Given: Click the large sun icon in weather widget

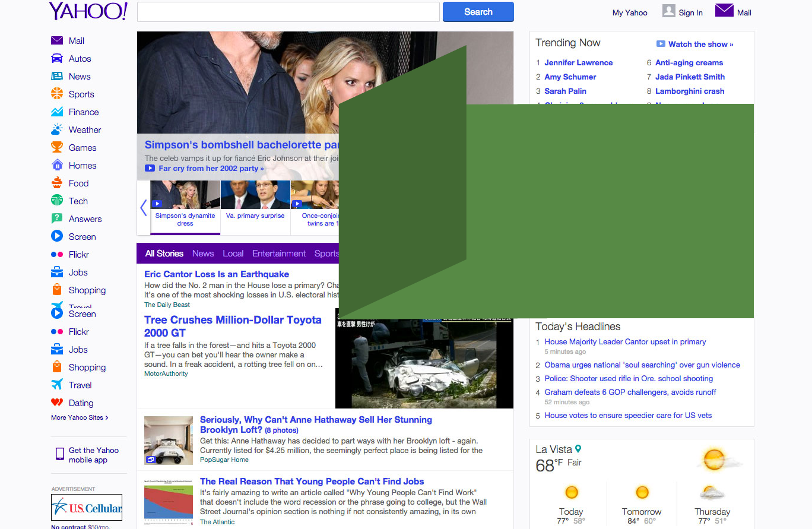Looking at the screenshot, I should [x=714, y=459].
